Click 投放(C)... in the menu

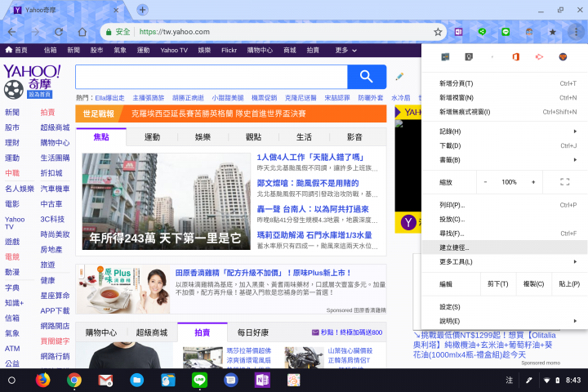[x=505, y=219]
